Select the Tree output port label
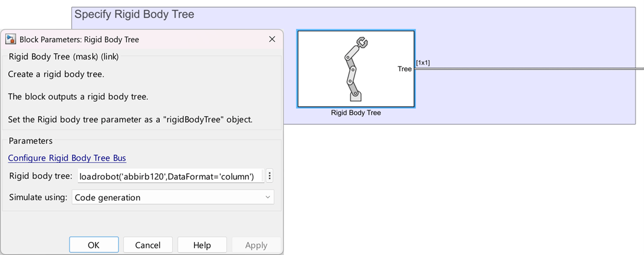This screenshot has width=644, height=255. click(405, 69)
